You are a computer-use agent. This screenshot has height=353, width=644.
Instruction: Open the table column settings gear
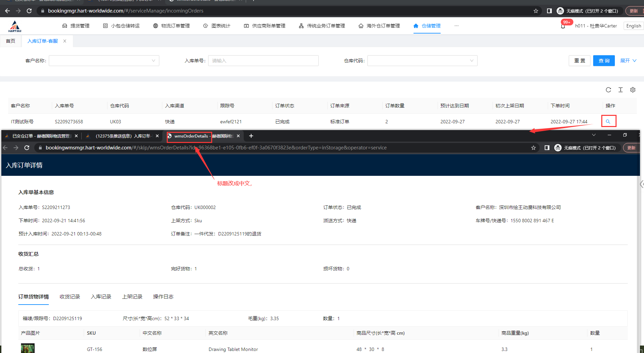(x=632, y=90)
